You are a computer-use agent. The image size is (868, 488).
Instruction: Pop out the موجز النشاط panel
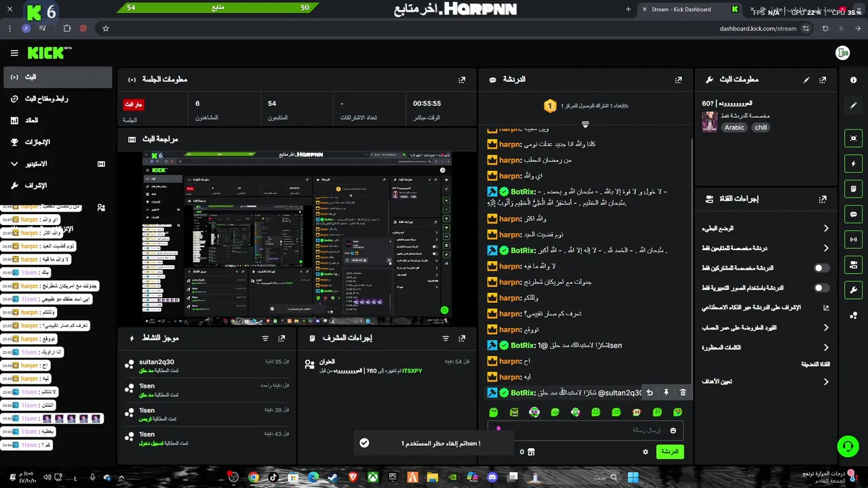point(281,338)
